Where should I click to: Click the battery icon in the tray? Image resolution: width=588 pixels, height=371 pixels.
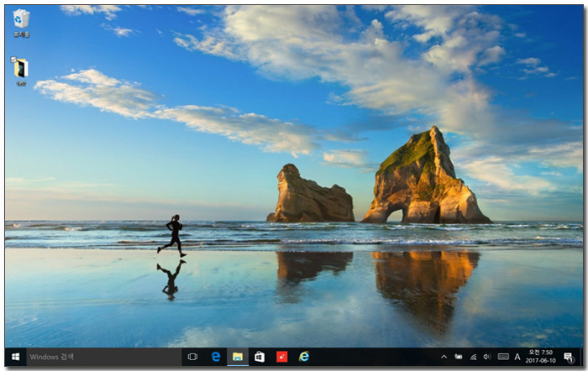(459, 357)
